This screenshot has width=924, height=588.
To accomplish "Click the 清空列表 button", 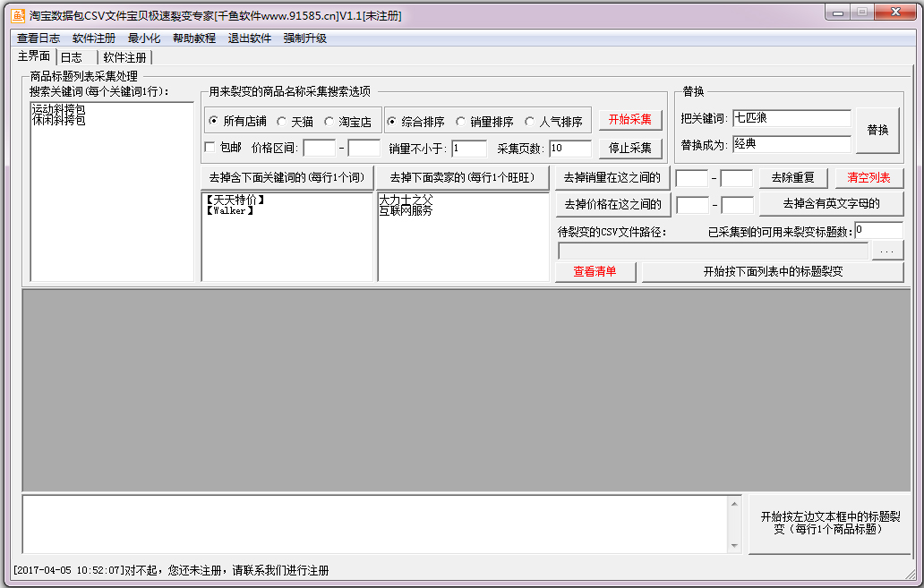I will (x=868, y=178).
